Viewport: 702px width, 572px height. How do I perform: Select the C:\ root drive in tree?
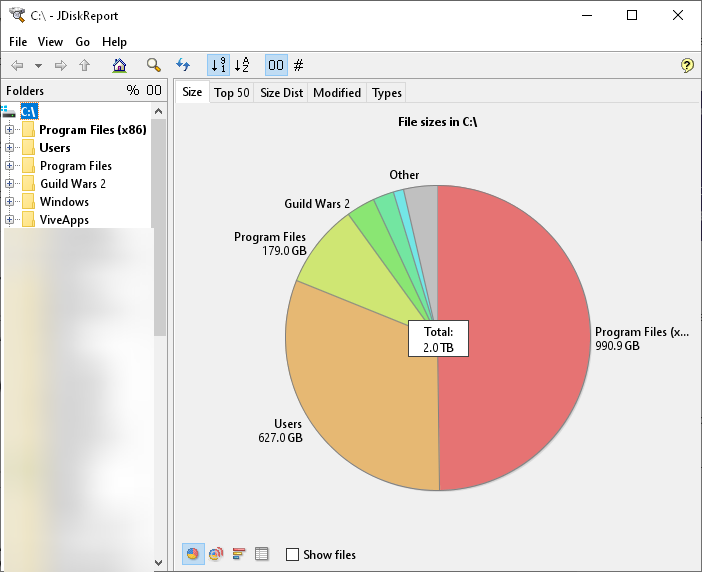[29, 111]
